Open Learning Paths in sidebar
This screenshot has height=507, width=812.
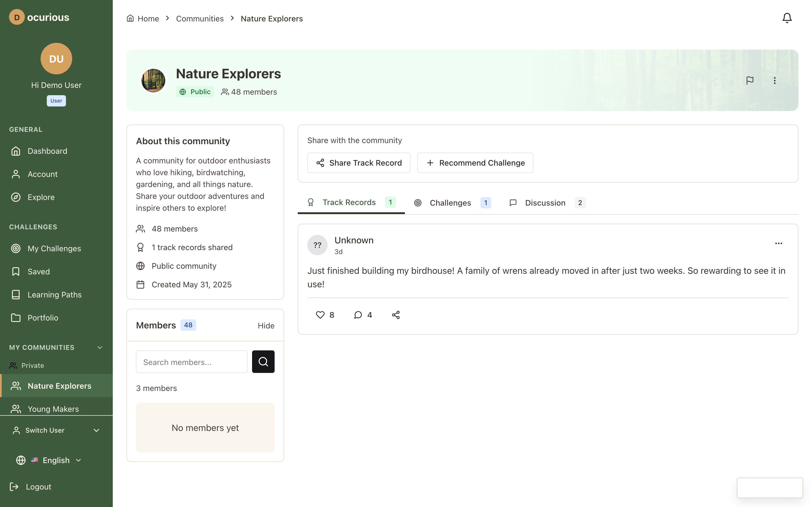click(54, 294)
